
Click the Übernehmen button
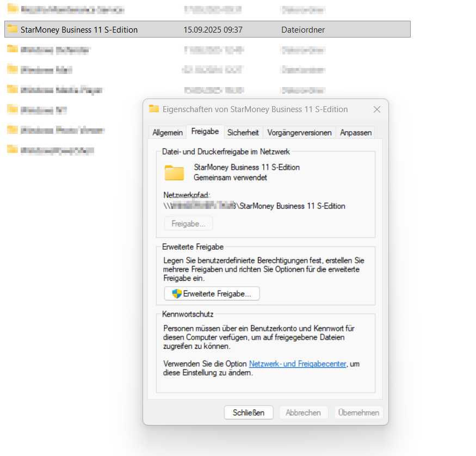[x=358, y=412]
